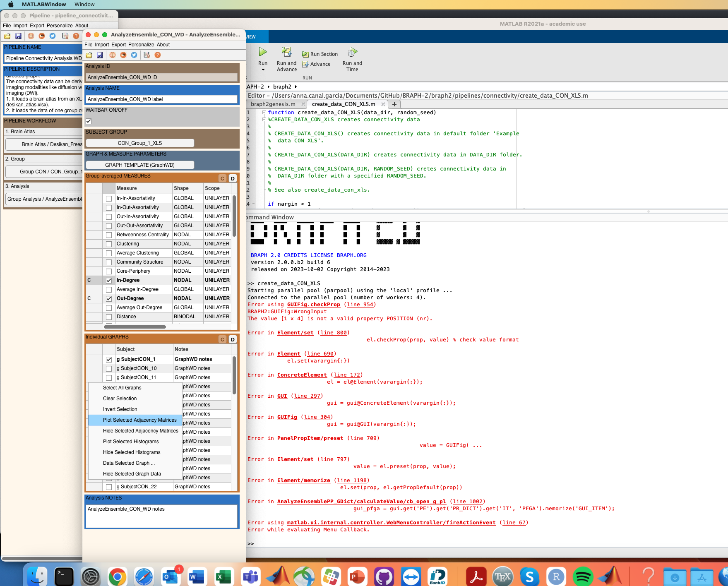
Task: Open the Twitter icon in the analysis toolbar
Action: point(134,55)
